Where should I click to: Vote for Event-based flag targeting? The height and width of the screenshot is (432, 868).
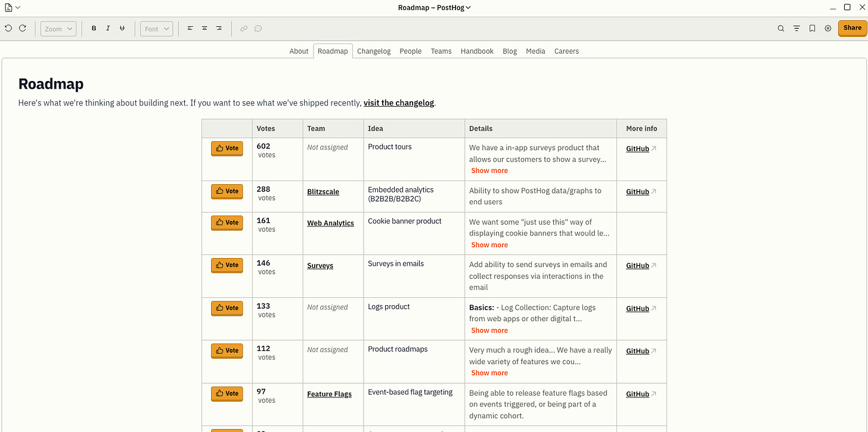click(227, 393)
